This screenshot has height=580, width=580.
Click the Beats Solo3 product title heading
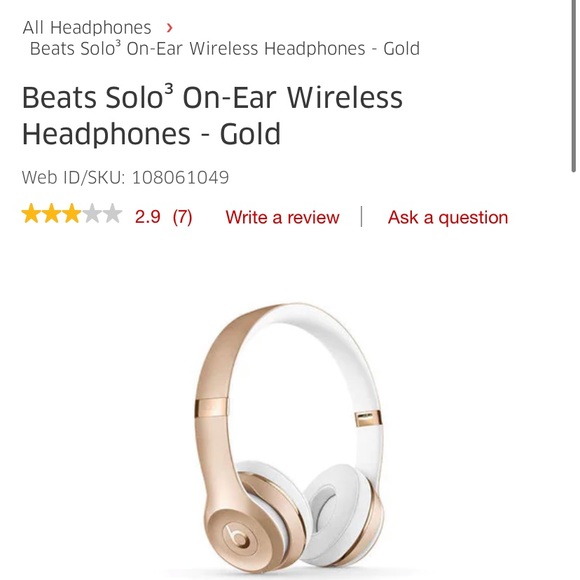click(x=212, y=115)
